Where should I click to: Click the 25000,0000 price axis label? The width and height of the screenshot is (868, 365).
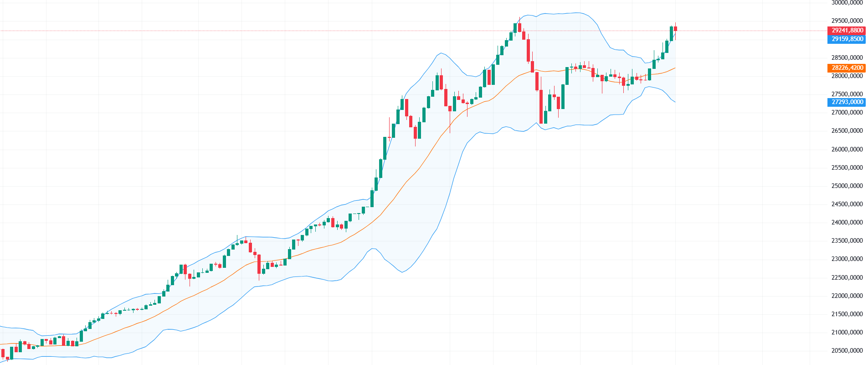coord(847,186)
